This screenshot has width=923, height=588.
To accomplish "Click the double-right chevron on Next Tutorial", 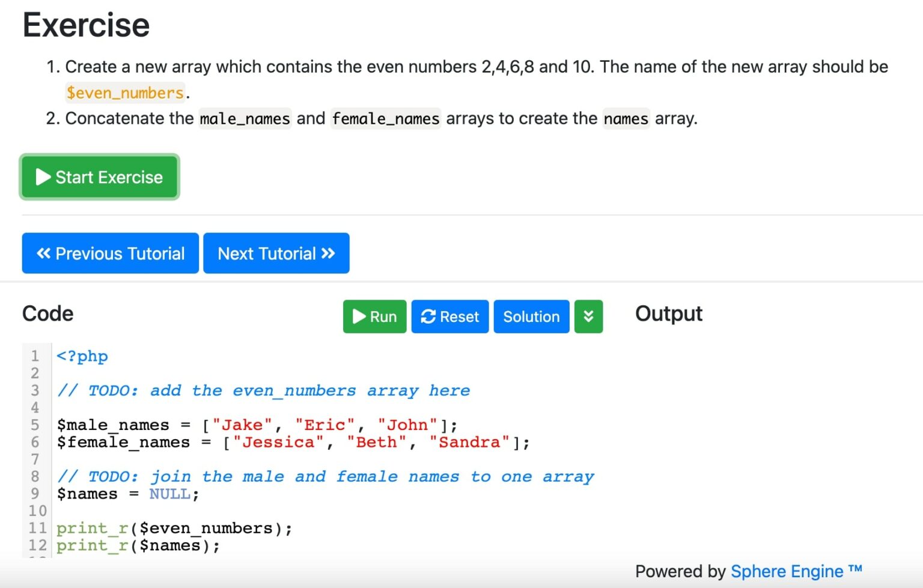I will [x=327, y=253].
